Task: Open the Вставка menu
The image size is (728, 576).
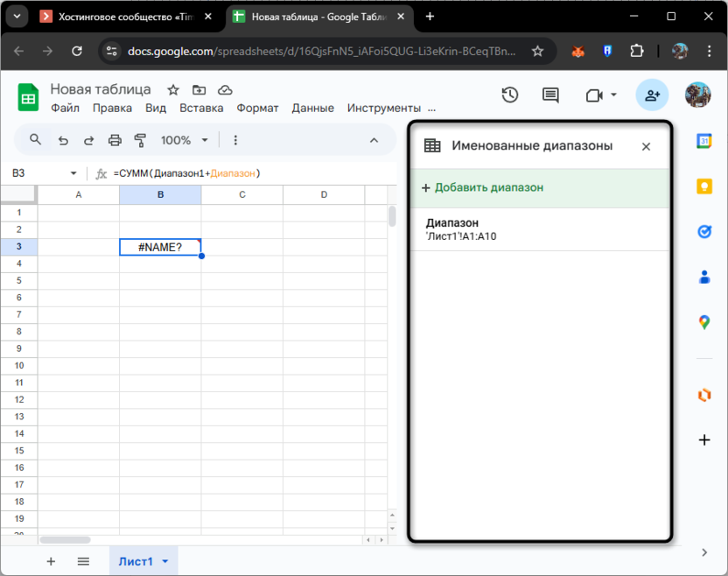Action: (201, 108)
